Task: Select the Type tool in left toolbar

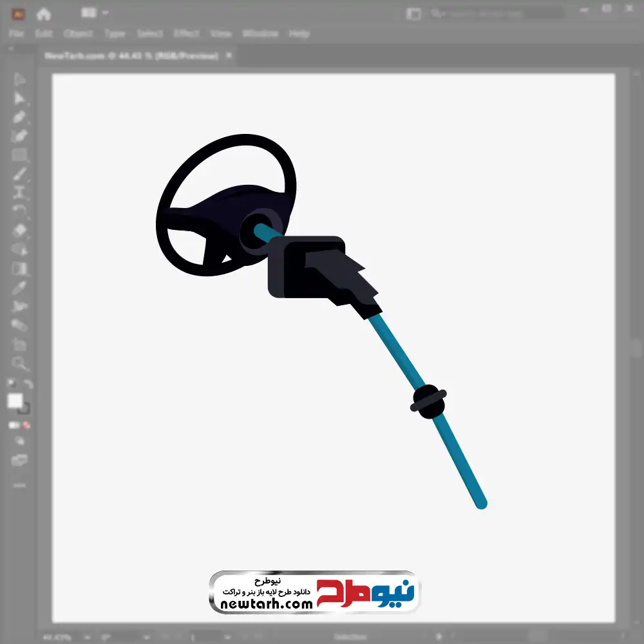Action: click(19, 193)
